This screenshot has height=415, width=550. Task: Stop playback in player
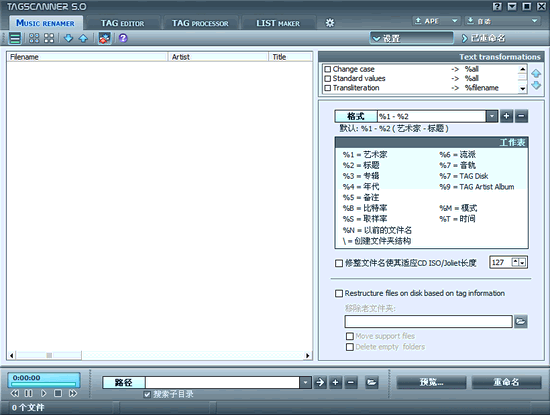58,394
